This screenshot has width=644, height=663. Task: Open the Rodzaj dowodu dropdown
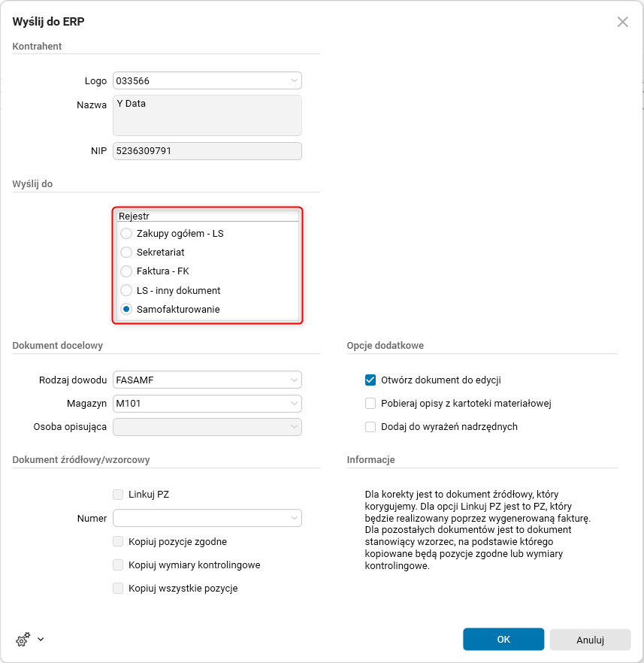click(293, 380)
